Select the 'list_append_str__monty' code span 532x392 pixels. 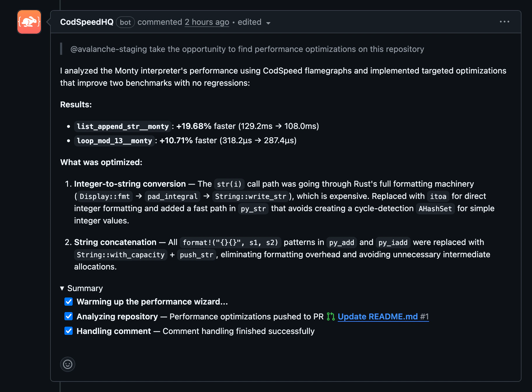click(x=123, y=126)
